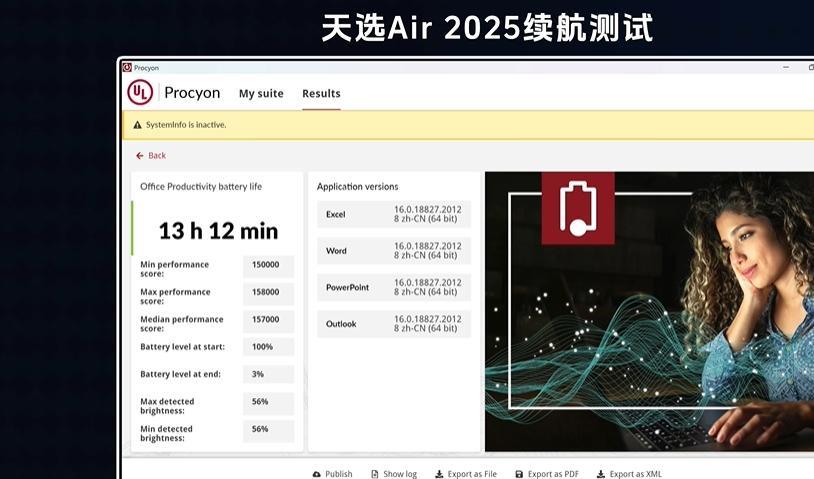Publish the battery test result
This screenshot has height=479, width=814.
[333, 474]
